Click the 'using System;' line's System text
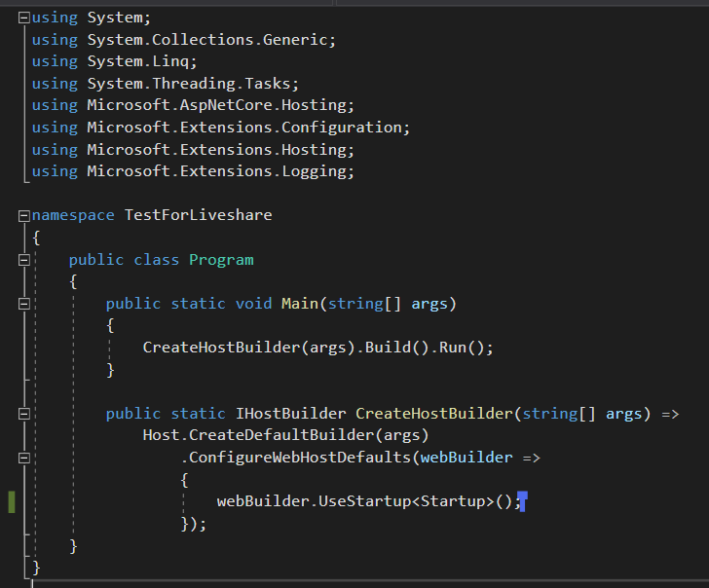Image resolution: width=709 pixels, height=588 pixels. 114,18
